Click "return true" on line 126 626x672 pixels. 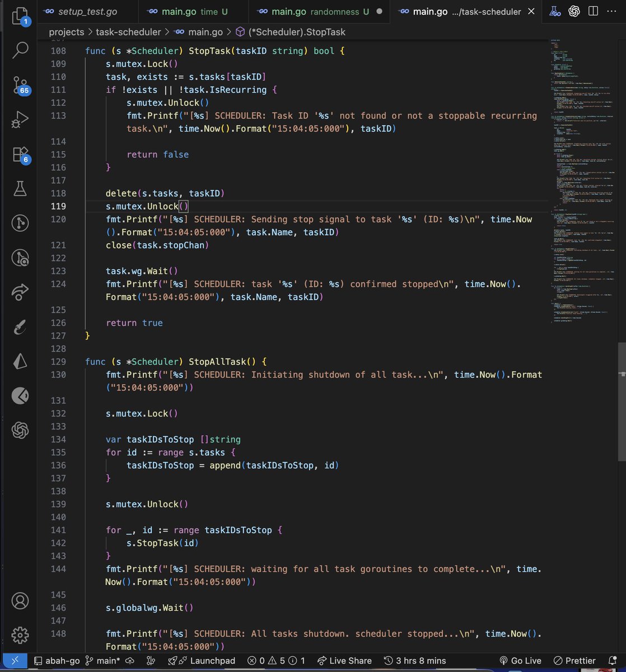click(134, 323)
